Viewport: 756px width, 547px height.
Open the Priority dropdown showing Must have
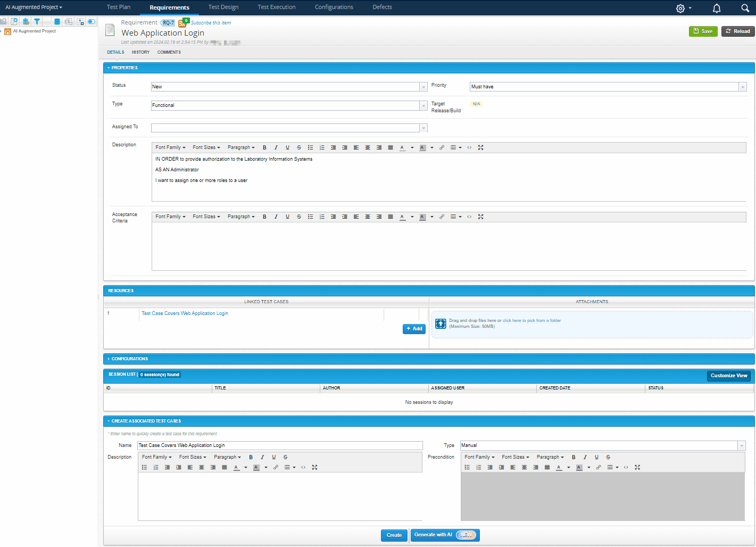click(742, 87)
